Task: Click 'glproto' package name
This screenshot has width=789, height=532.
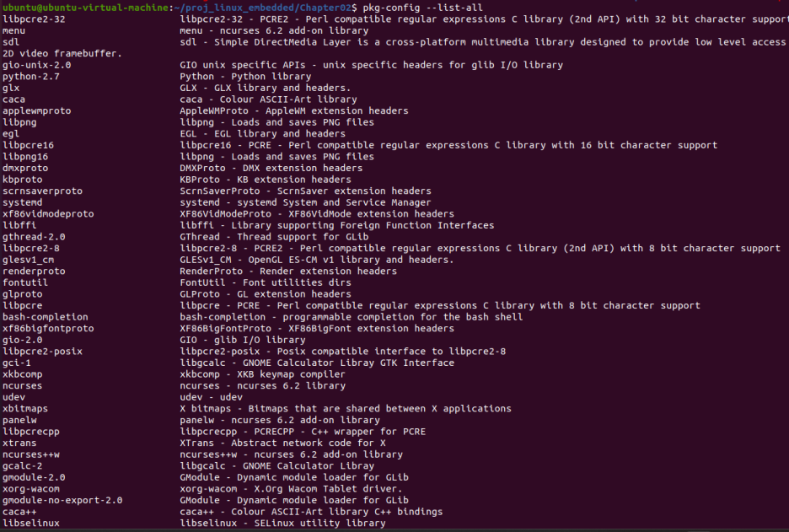Action: point(23,294)
